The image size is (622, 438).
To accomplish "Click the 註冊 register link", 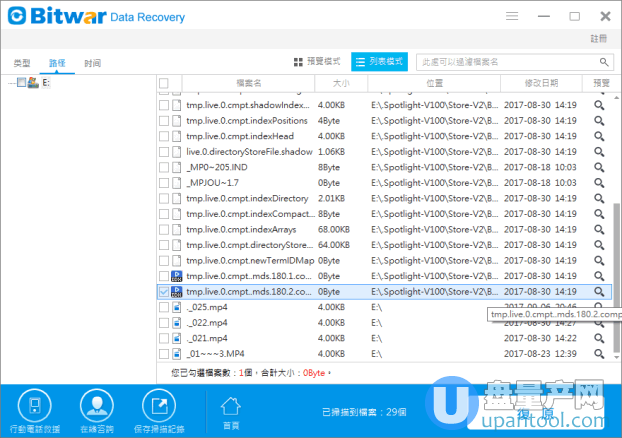I will (597, 38).
